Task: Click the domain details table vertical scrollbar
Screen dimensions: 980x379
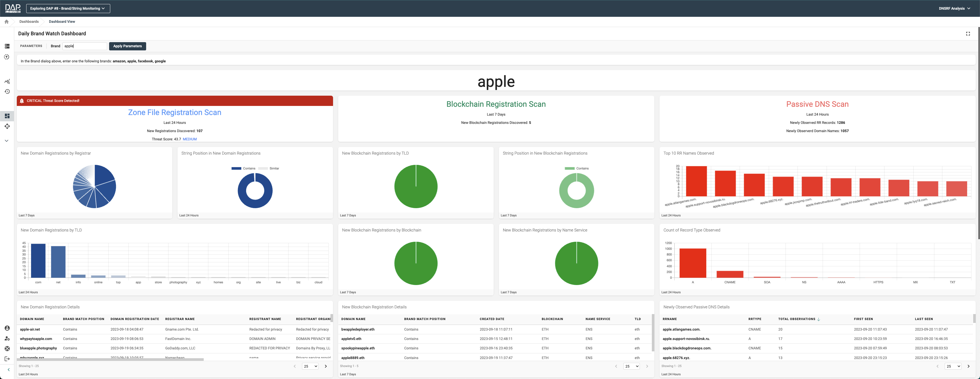Action: 332,318
